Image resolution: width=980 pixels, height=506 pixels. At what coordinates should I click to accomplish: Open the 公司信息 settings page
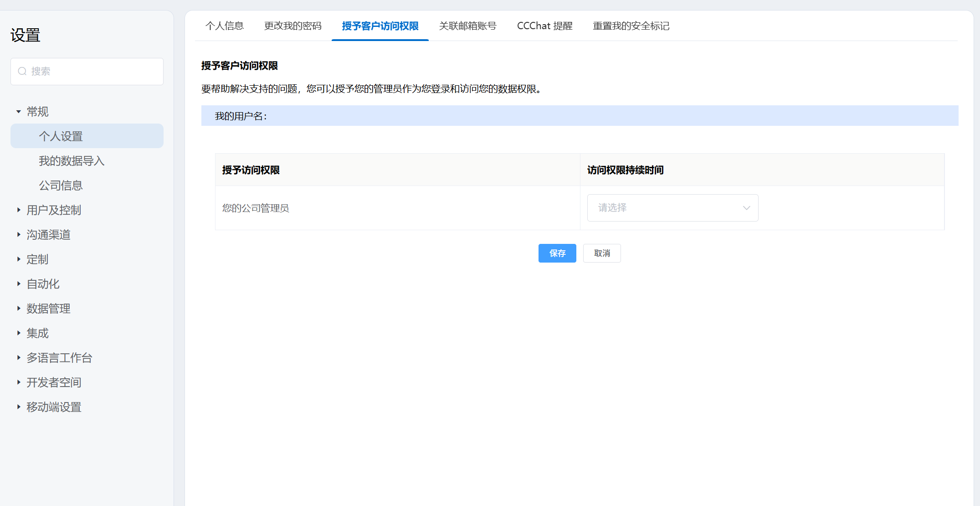click(x=61, y=186)
